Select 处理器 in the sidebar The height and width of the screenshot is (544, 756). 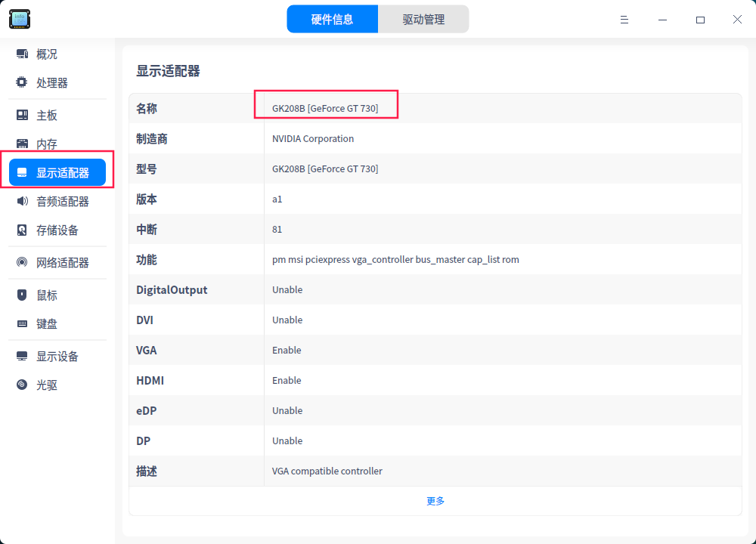pyautogui.click(x=57, y=82)
